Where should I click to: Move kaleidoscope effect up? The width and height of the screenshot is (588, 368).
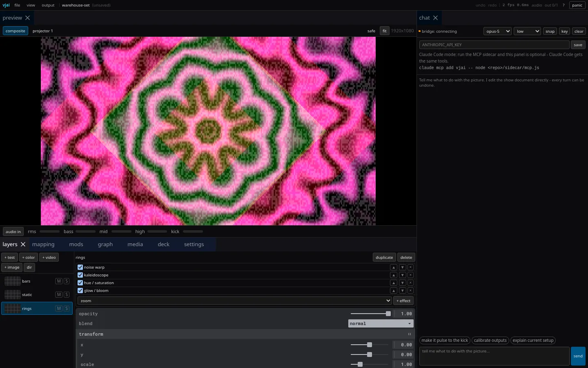click(394, 275)
